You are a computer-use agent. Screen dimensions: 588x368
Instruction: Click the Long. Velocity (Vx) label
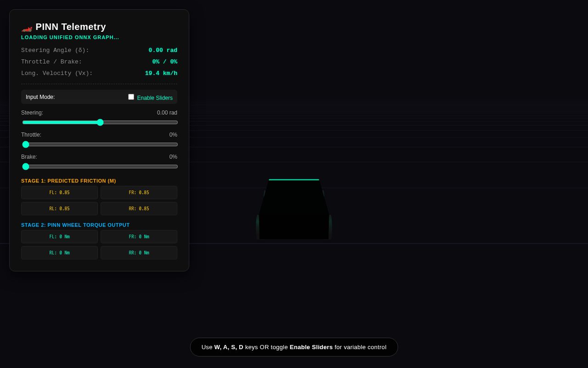pyautogui.click(x=57, y=73)
